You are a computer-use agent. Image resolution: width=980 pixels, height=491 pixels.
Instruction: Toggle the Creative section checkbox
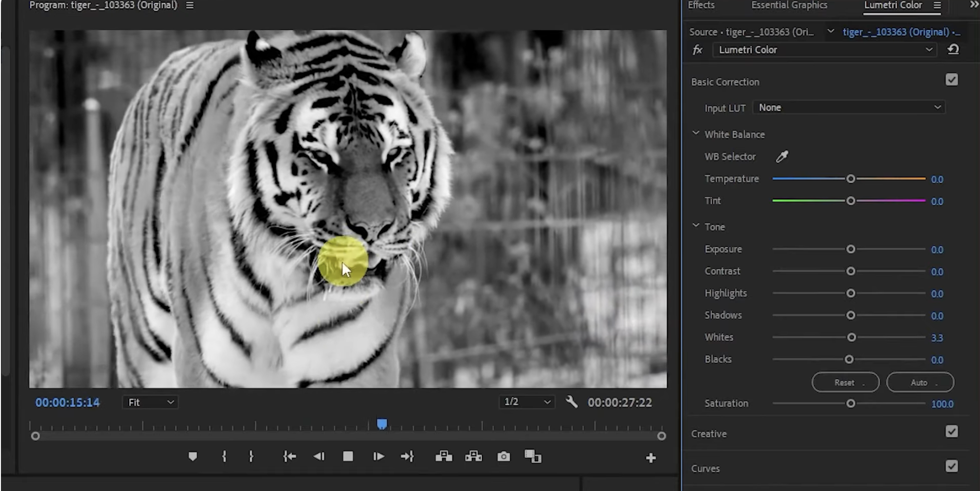point(952,432)
